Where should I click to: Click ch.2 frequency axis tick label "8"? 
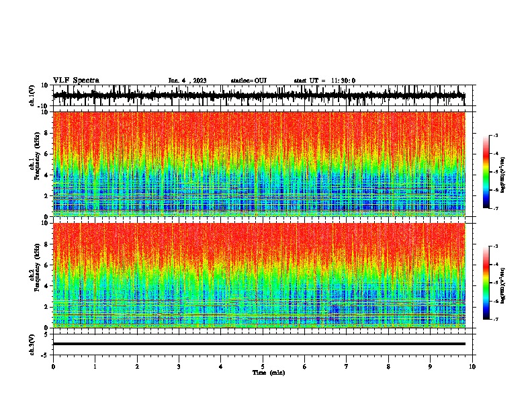point(46,244)
